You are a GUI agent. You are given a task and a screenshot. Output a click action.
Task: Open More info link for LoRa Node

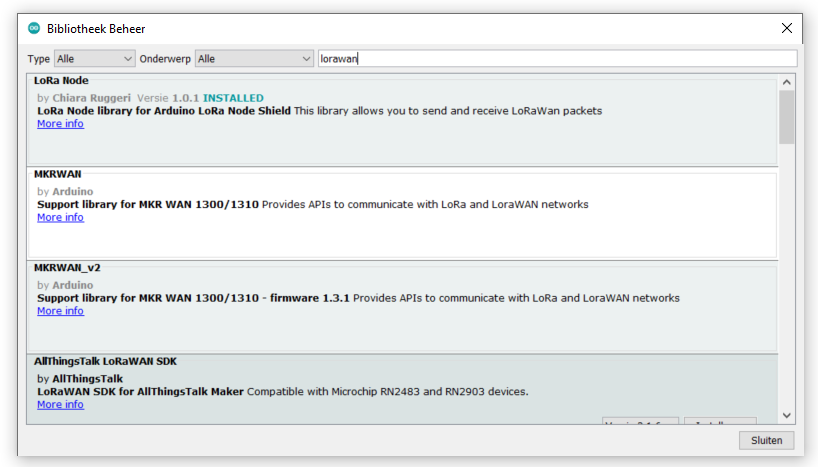[x=60, y=124]
